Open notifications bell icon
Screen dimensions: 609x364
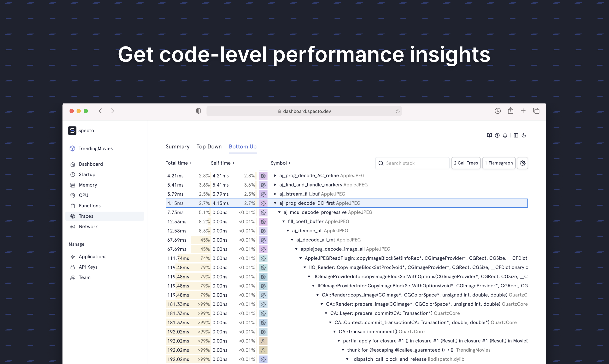coord(505,135)
